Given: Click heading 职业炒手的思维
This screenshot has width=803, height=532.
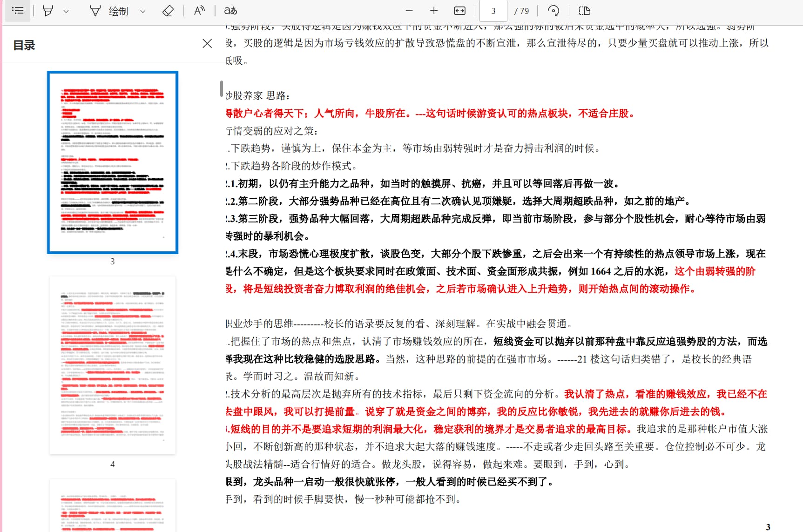Looking at the screenshot, I should [399, 324].
